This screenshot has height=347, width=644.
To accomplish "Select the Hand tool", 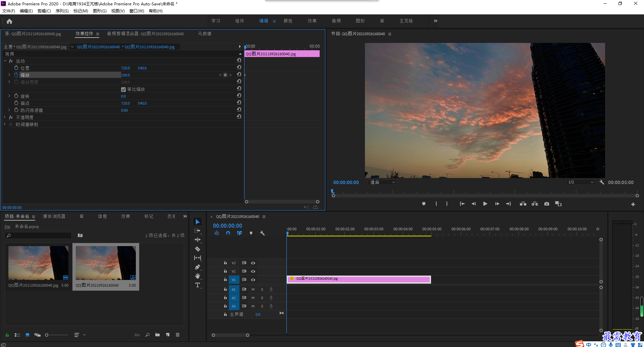I will tap(198, 276).
